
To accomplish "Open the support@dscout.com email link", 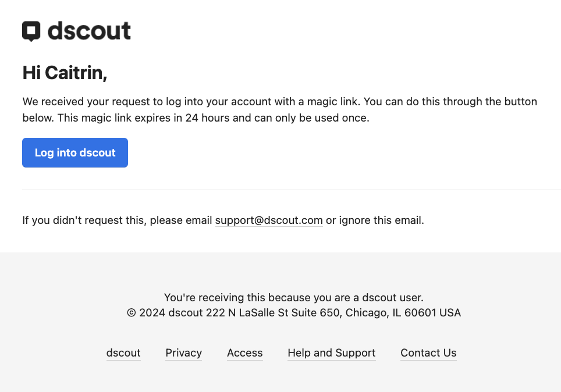I will (269, 220).
